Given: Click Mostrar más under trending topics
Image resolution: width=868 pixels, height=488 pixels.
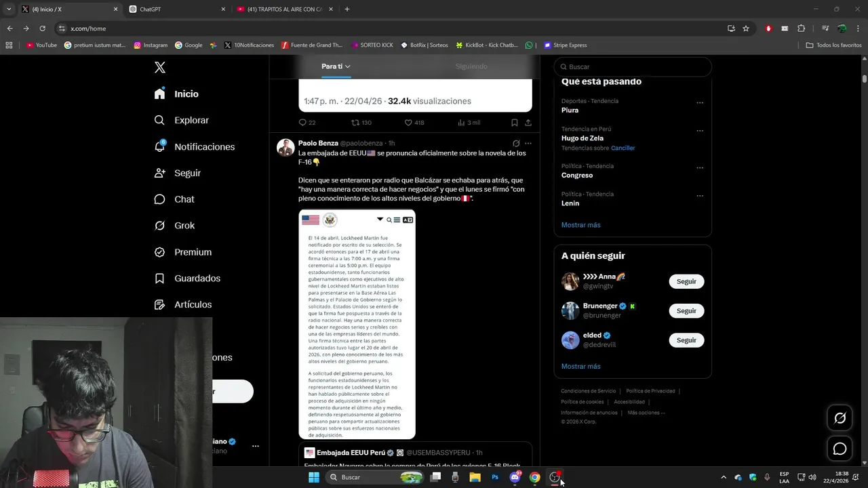Looking at the screenshot, I should tap(580, 225).
